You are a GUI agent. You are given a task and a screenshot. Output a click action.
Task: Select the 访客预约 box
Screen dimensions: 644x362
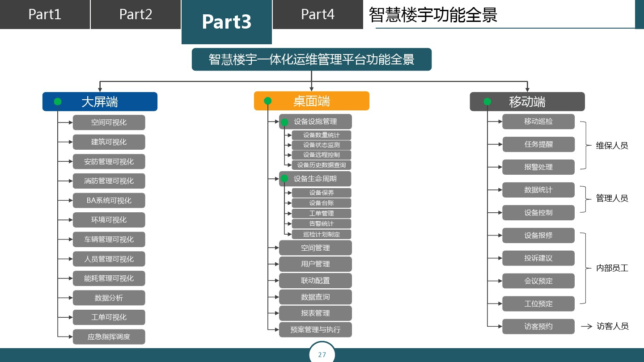[x=538, y=327]
